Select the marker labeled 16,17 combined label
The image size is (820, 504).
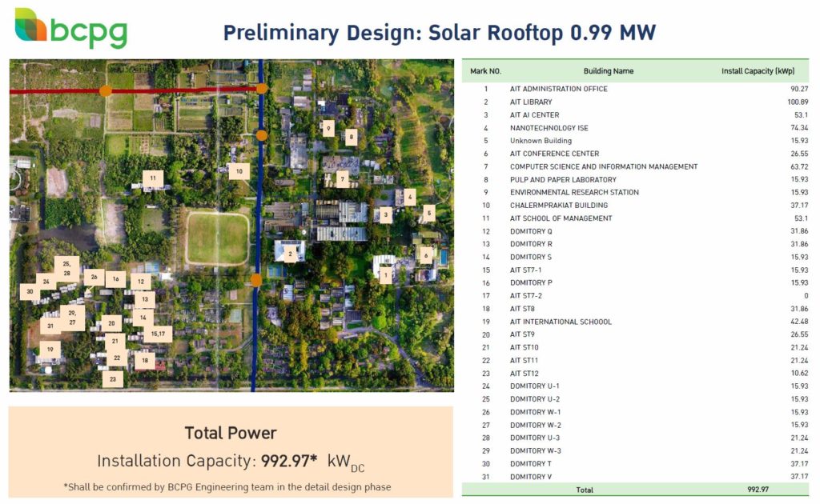pyautogui.click(x=157, y=334)
